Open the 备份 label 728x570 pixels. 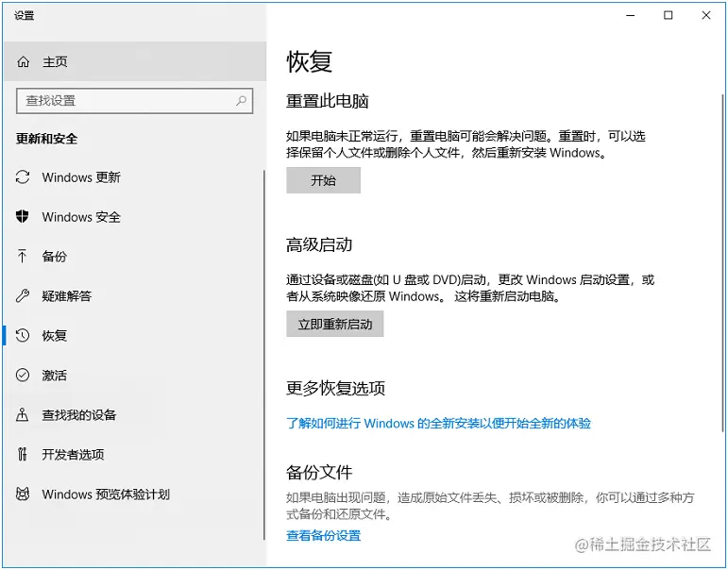pyautogui.click(x=55, y=257)
